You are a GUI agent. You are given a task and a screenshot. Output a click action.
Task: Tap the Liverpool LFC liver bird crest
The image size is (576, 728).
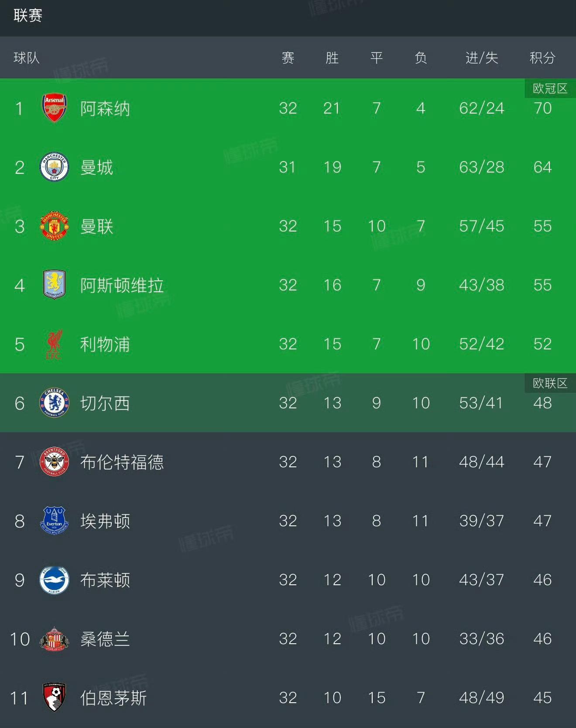point(54,344)
